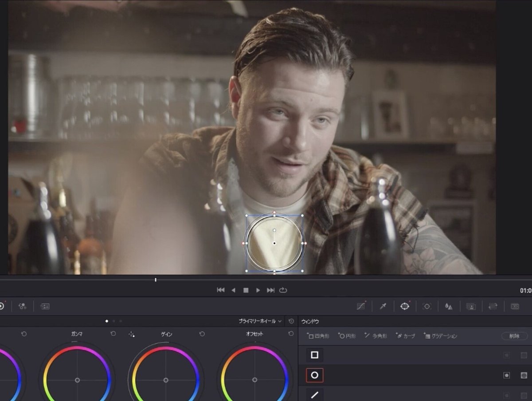Viewport: 532px width, 401px height.
Task: Open the Blur palette
Action: tap(449, 306)
